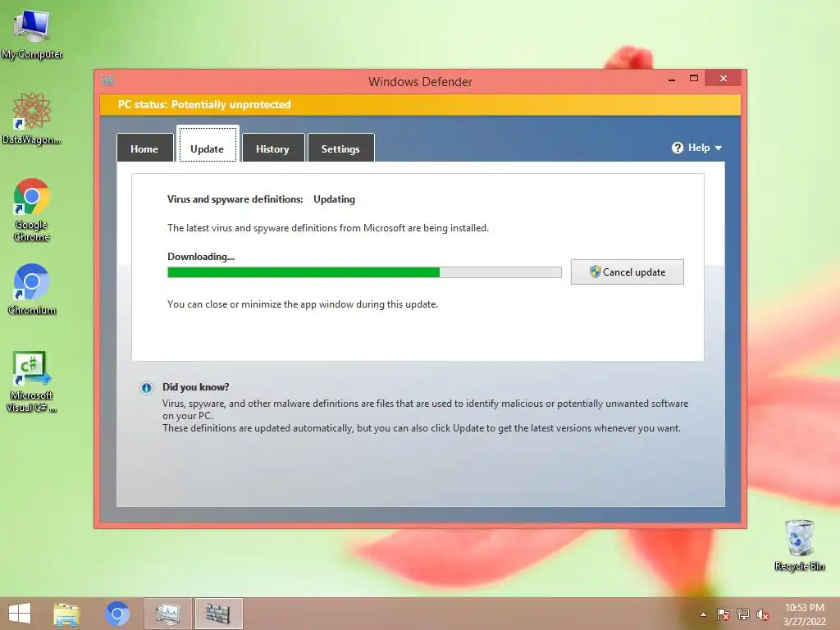Show hidden tray icons arrow
Image resolution: width=840 pixels, height=630 pixels.
point(703,614)
